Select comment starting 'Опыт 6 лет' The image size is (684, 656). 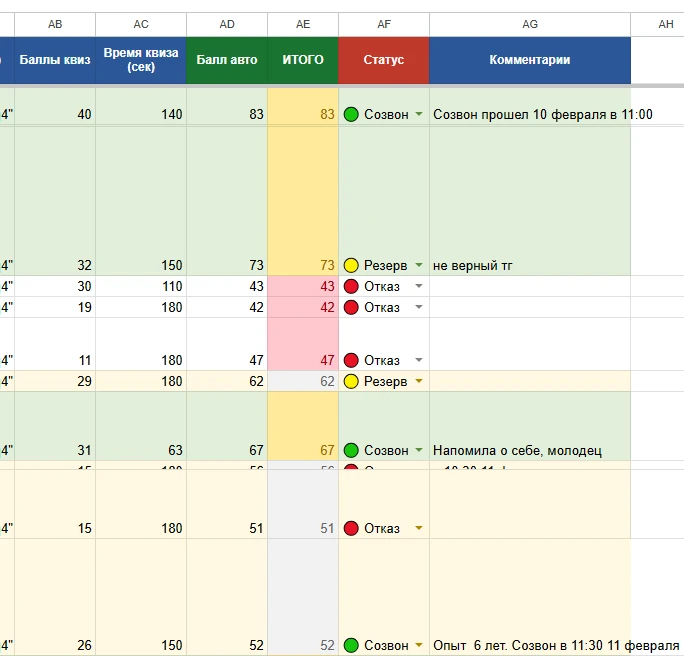pyautogui.click(x=556, y=645)
